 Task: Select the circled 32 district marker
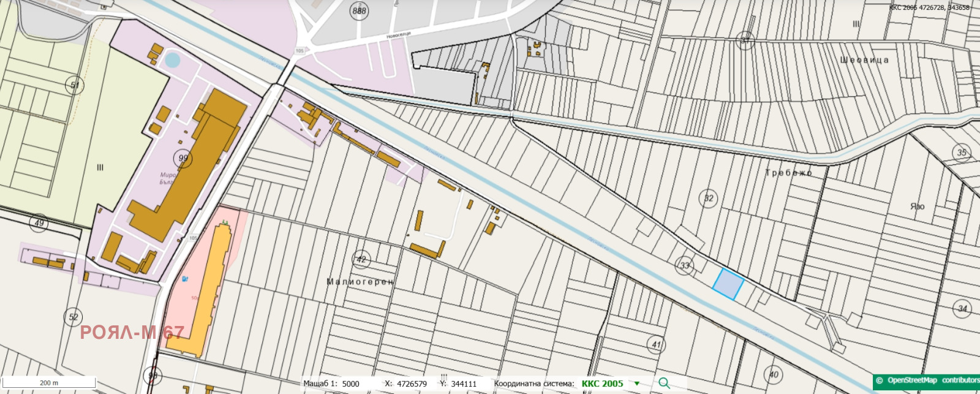pyautogui.click(x=709, y=198)
